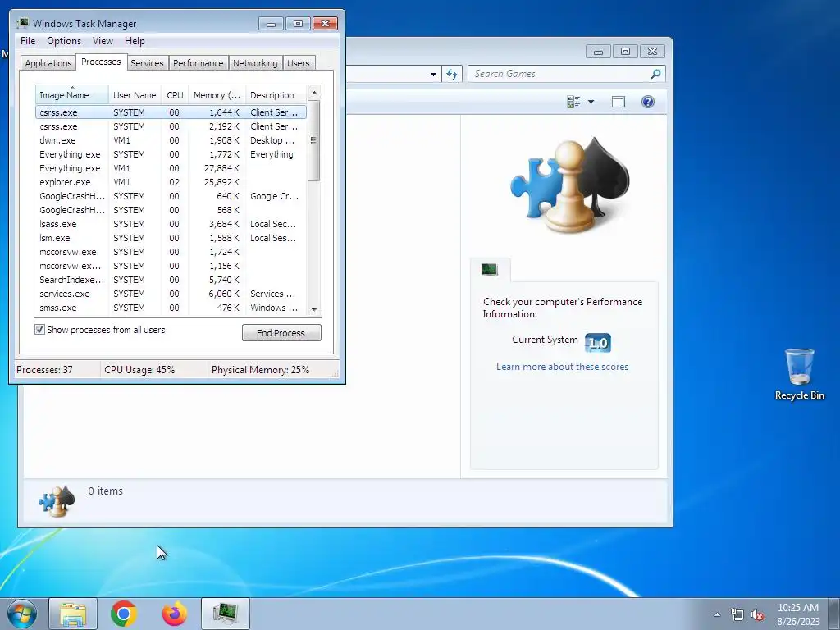
Task: Click the performance monitor tab icon in Games pane
Action: pyautogui.click(x=490, y=269)
